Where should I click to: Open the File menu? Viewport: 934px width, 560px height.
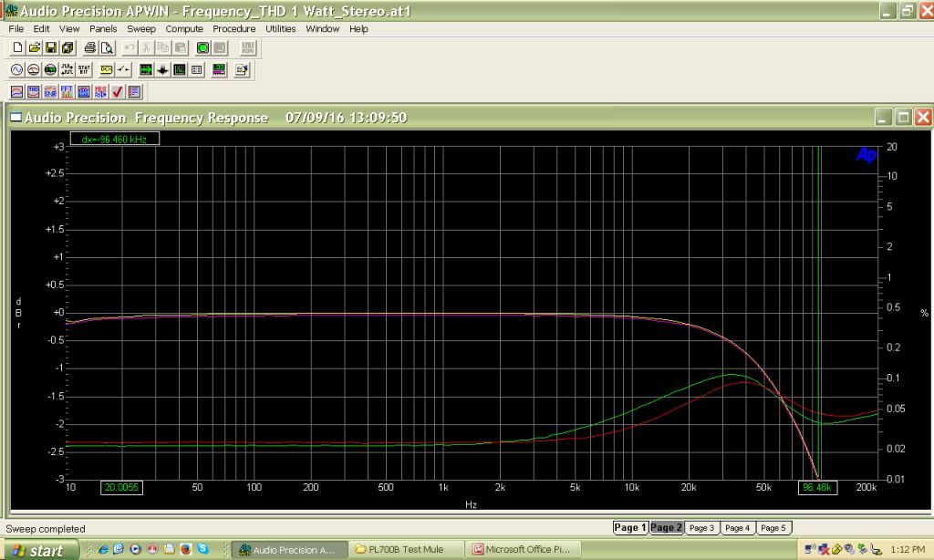coord(16,28)
